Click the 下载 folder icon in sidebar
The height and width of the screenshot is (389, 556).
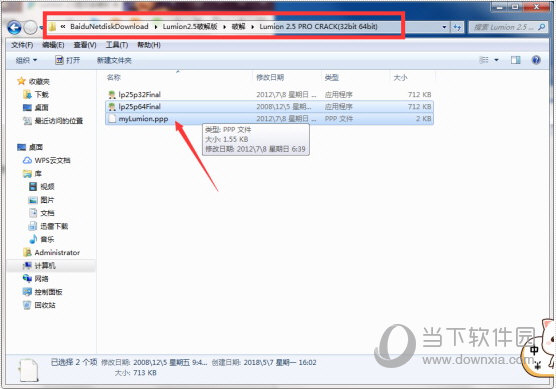tap(27, 94)
